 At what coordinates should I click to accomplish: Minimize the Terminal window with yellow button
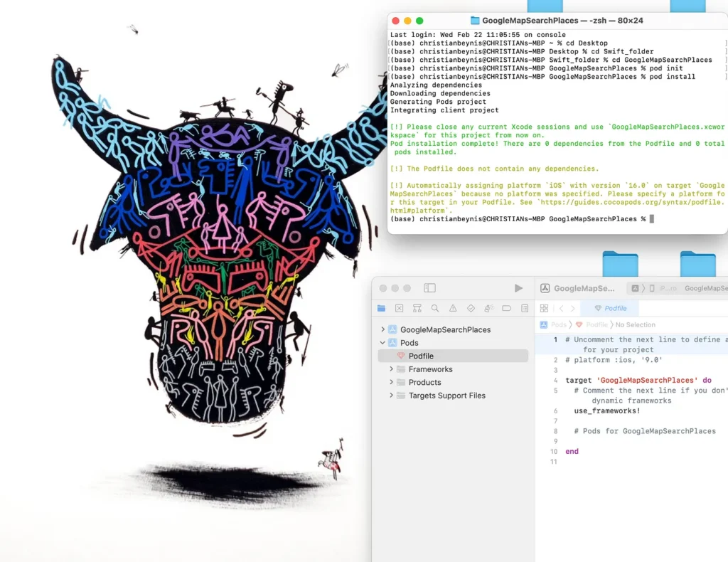407,21
